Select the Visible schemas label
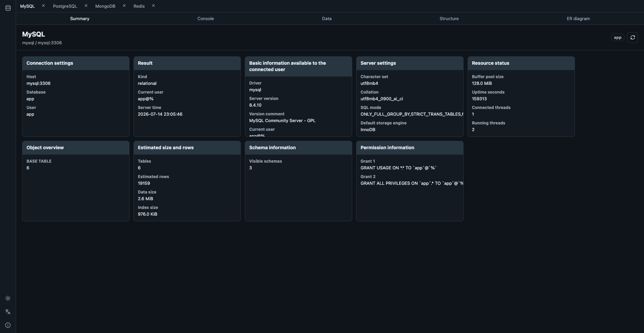 (x=266, y=161)
